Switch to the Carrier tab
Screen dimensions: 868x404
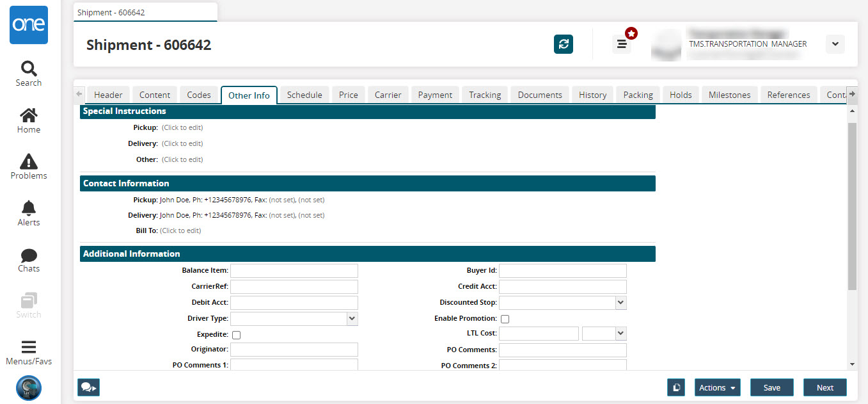coord(388,95)
